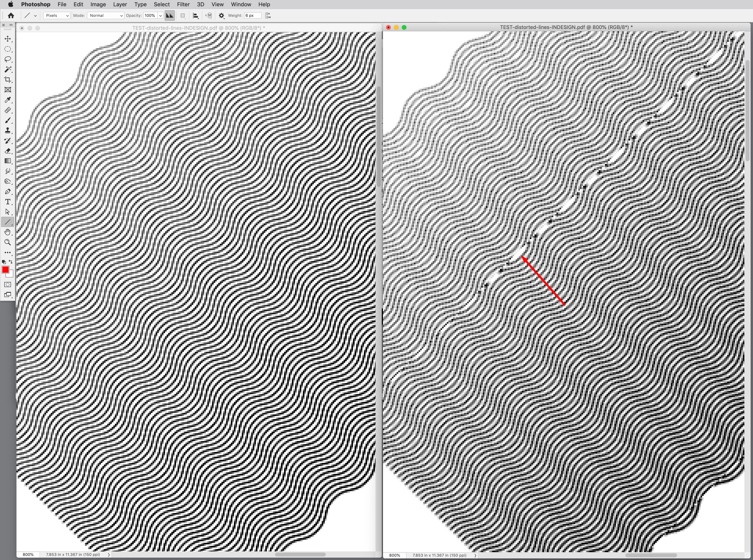
Task: Select the Lasso tool
Action: 7,59
